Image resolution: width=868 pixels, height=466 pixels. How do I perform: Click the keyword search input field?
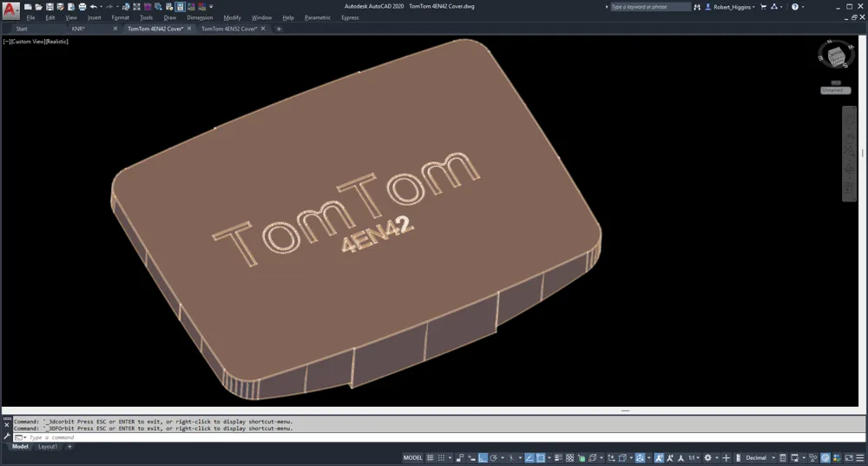pyautogui.click(x=650, y=7)
